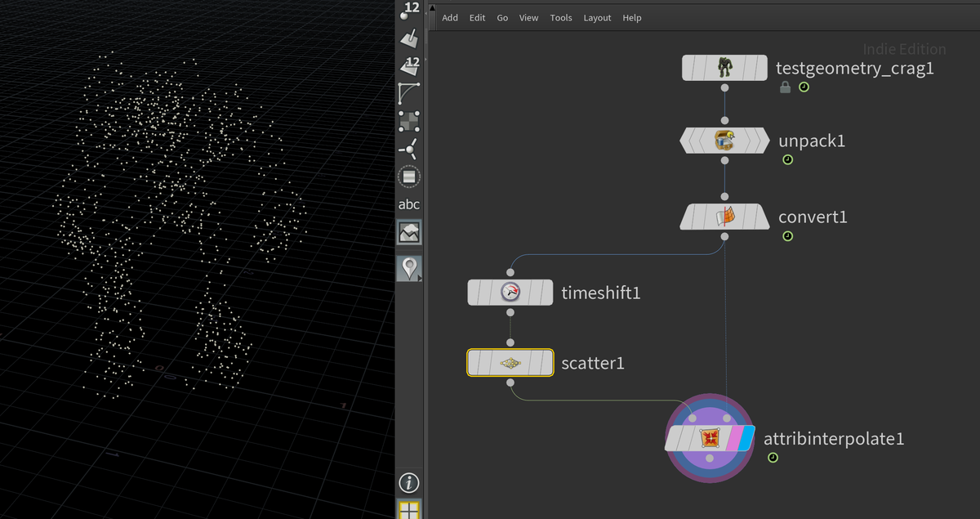Toggle the abc text display icon
The image size is (980, 519).
pos(409,204)
